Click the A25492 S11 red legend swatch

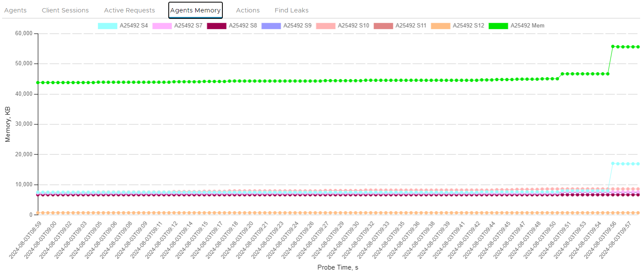pyautogui.click(x=383, y=26)
